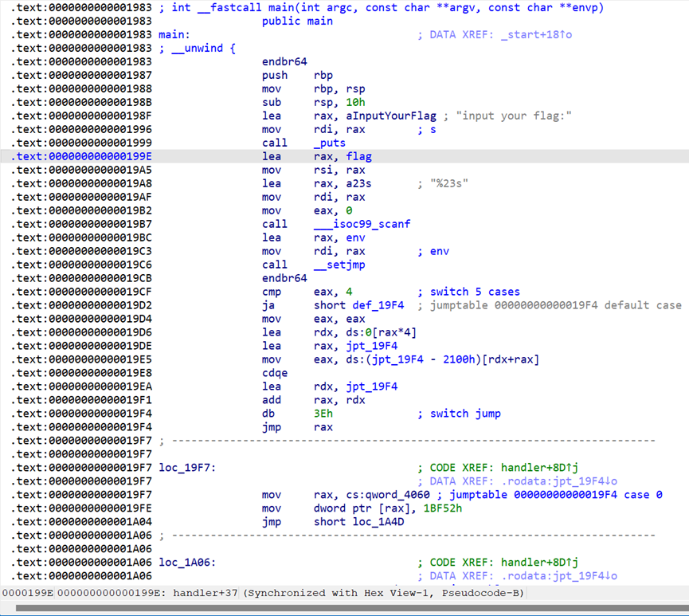This screenshot has width=689, height=616.
Task: Click loc_1A4D in the jmp short instruction
Action: [x=380, y=522]
